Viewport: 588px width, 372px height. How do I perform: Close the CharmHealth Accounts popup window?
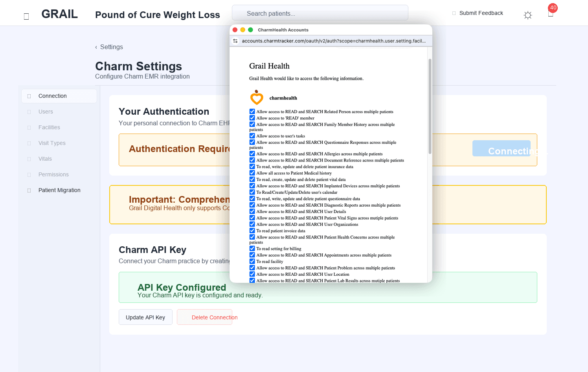click(x=235, y=30)
